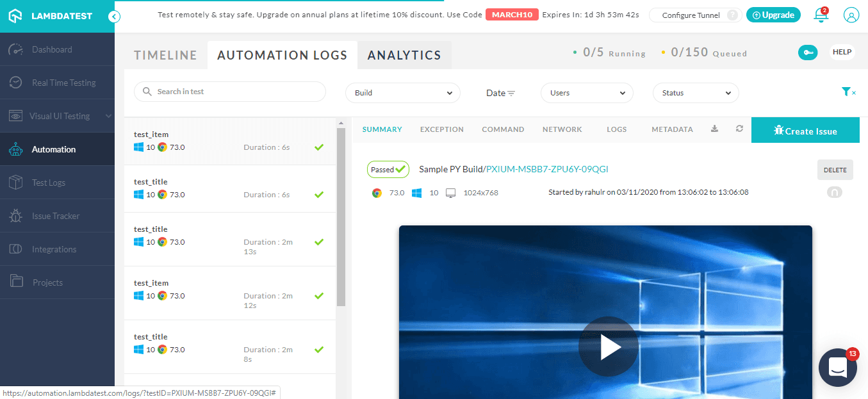
Task: Collapse the left sidebar with chevron arrow
Action: click(x=114, y=17)
